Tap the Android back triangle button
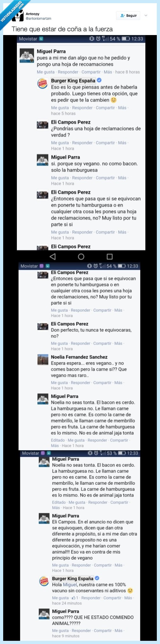 coord(53,256)
